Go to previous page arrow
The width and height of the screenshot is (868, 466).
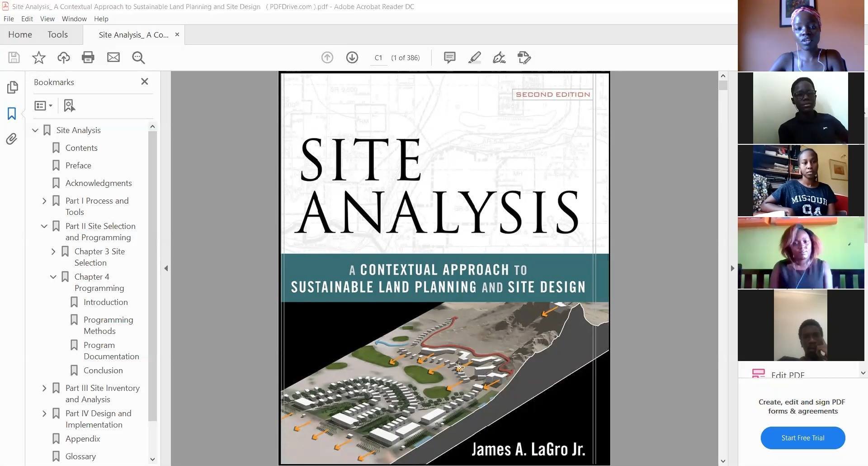pos(327,57)
